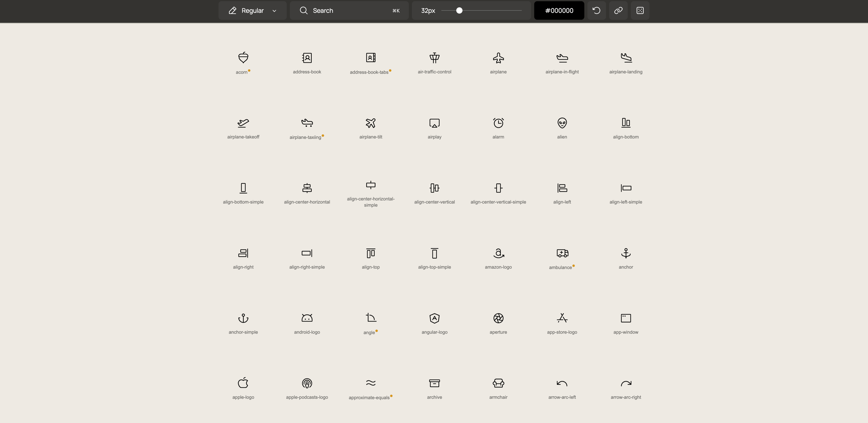Image resolution: width=868 pixels, height=423 pixels.
Task: Select the anchor icon
Action: pos(626,253)
